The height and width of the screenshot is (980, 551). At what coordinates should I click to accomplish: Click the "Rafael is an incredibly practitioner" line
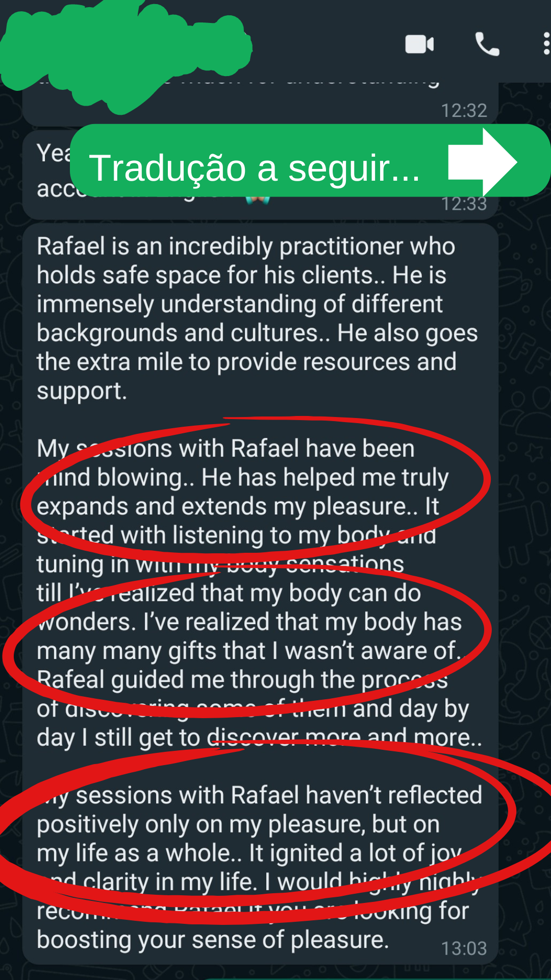coord(245,247)
